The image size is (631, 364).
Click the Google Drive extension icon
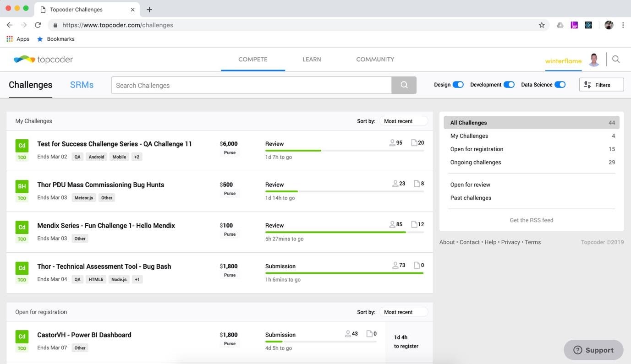[x=560, y=25]
